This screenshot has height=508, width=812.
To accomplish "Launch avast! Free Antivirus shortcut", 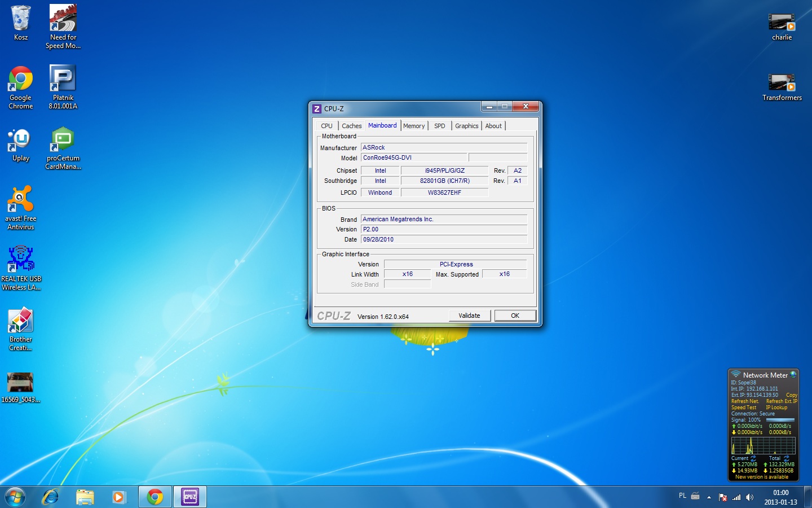I will 21,208.
